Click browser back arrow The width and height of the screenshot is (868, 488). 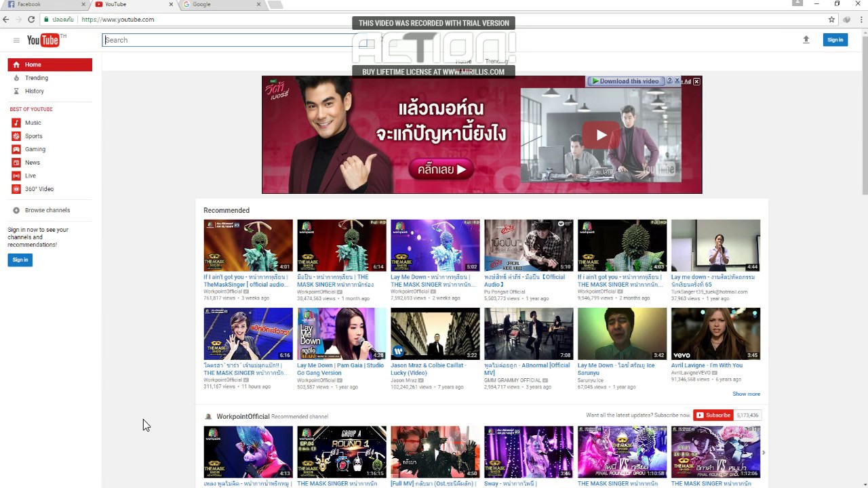6,20
